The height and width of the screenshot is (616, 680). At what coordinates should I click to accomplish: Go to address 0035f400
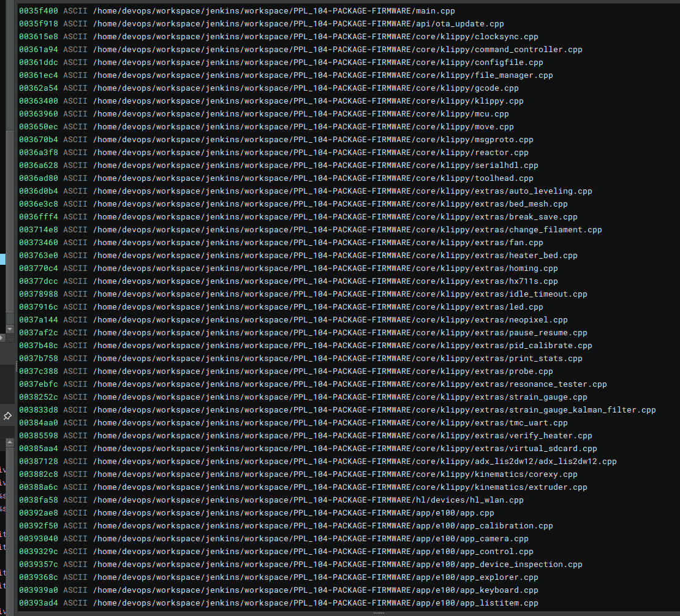39,11
